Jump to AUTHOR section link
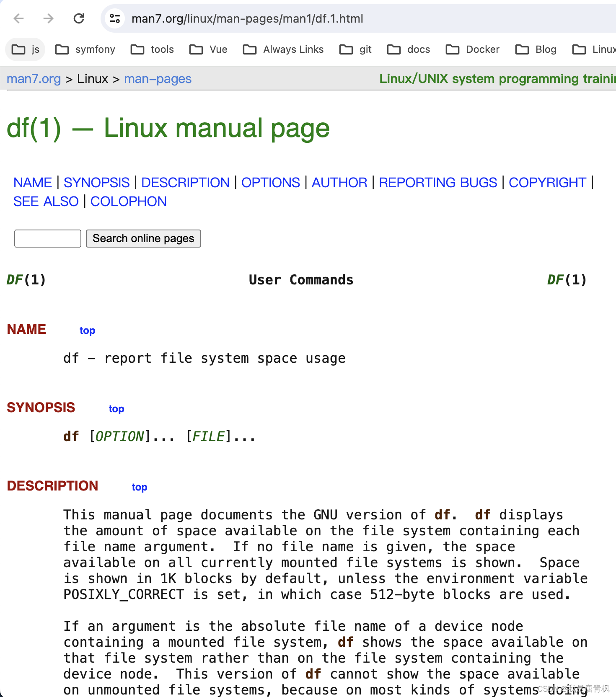616x697 pixels. [339, 183]
